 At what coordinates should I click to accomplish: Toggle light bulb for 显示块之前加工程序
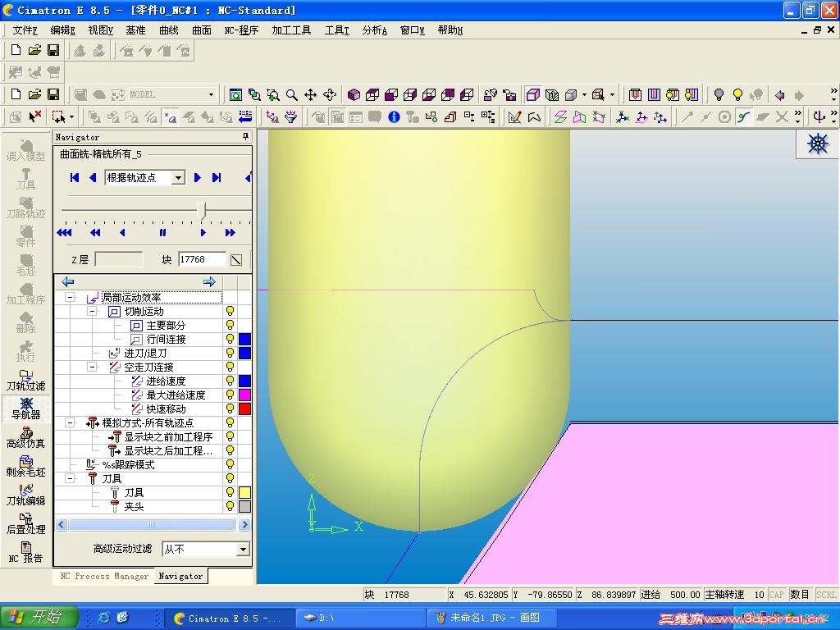tap(230, 436)
